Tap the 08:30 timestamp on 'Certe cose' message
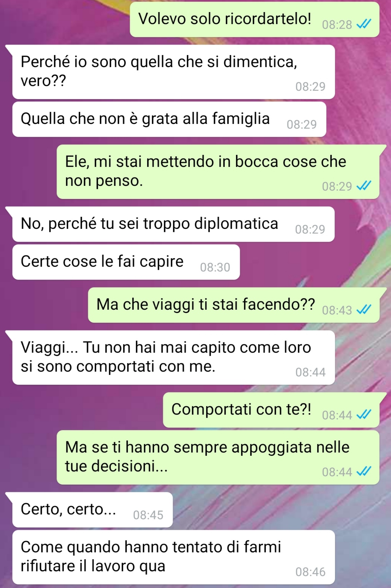The height and width of the screenshot is (588, 391). [x=215, y=267]
